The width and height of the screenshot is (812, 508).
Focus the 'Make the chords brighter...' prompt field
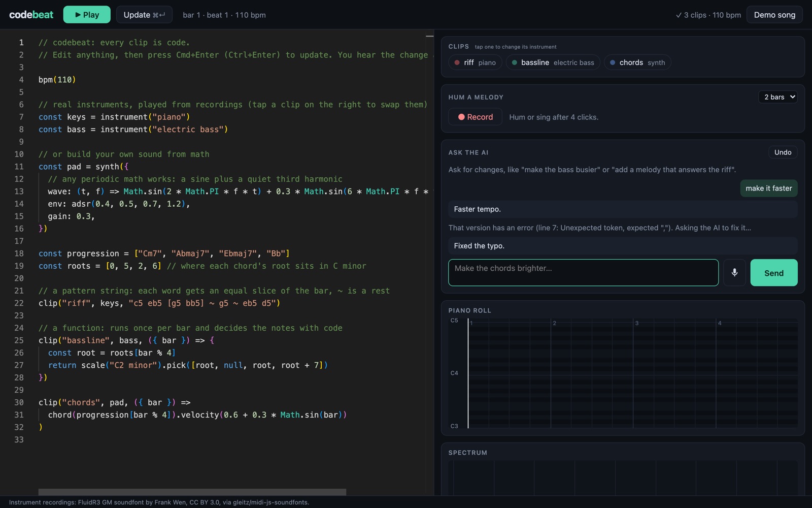(584, 273)
